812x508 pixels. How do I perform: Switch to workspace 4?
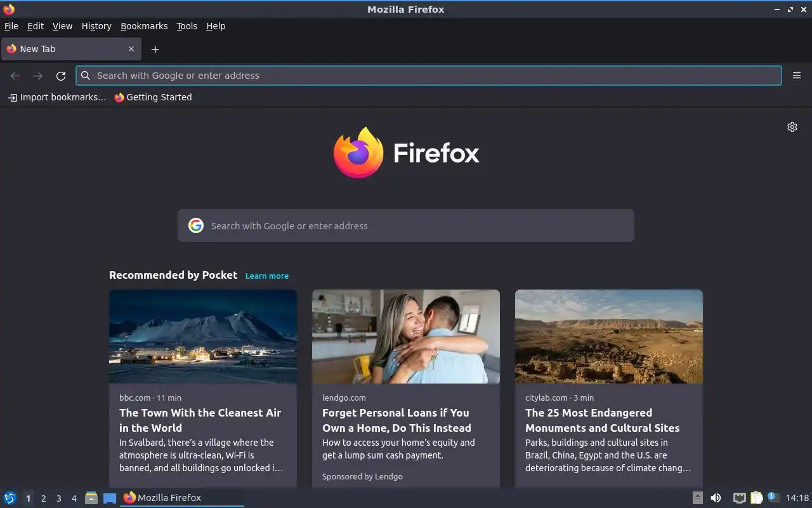74,498
